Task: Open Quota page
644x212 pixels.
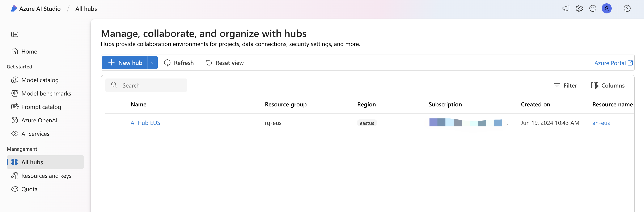Action: (45, 189)
